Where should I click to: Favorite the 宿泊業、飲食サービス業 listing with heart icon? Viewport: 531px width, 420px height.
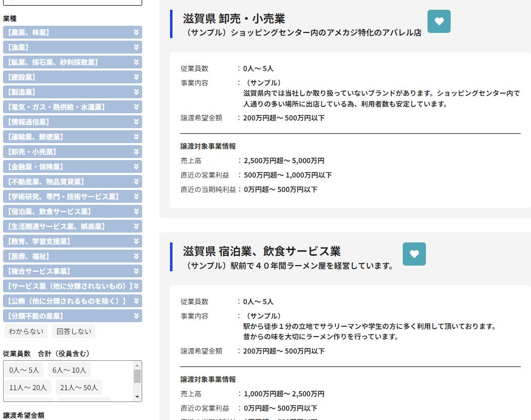[414, 254]
